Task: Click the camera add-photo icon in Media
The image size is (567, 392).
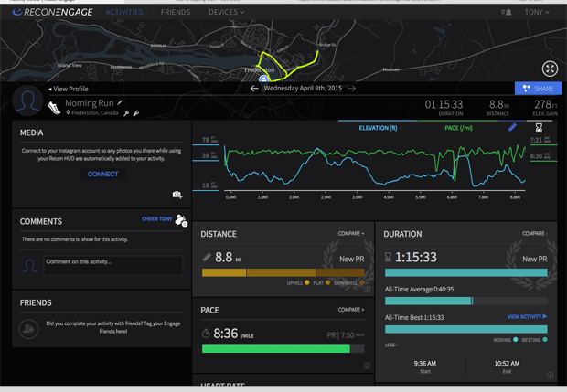Action: point(177,195)
